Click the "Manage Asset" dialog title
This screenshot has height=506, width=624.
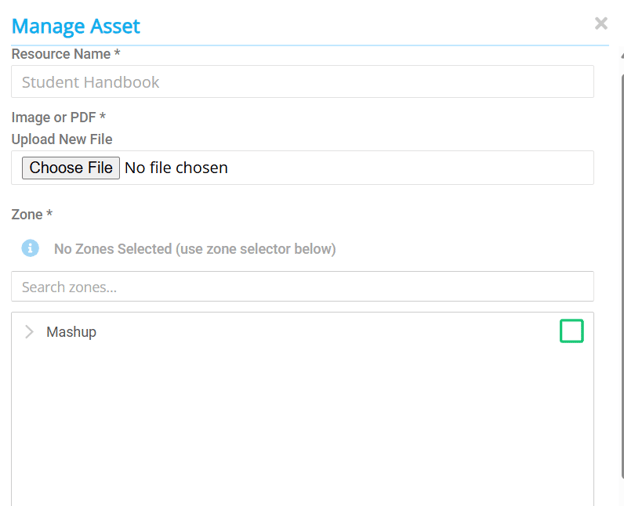pyautogui.click(x=76, y=26)
